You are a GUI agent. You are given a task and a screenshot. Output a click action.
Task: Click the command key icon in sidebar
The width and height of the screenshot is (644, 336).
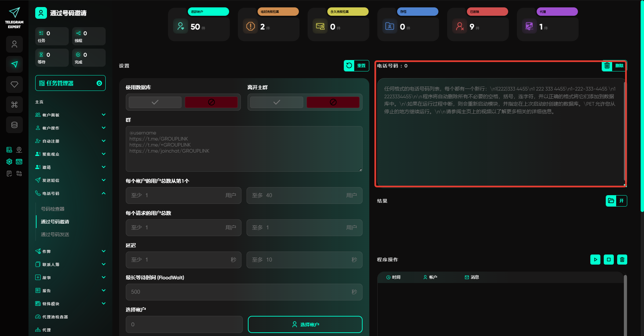click(14, 105)
